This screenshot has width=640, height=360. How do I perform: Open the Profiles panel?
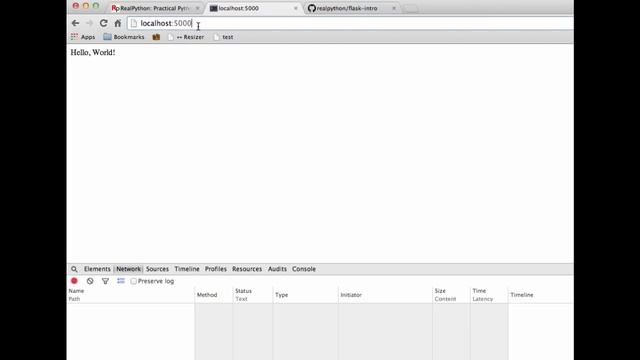tap(216, 269)
